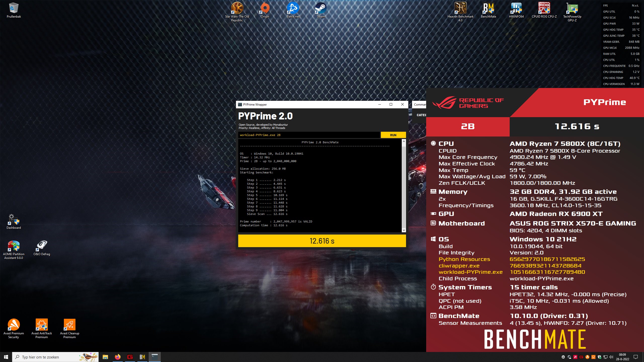The height and width of the screenshot is (362, 644).
Task: Click the PYPrime console taskbar icon
Action: (154, 357)
